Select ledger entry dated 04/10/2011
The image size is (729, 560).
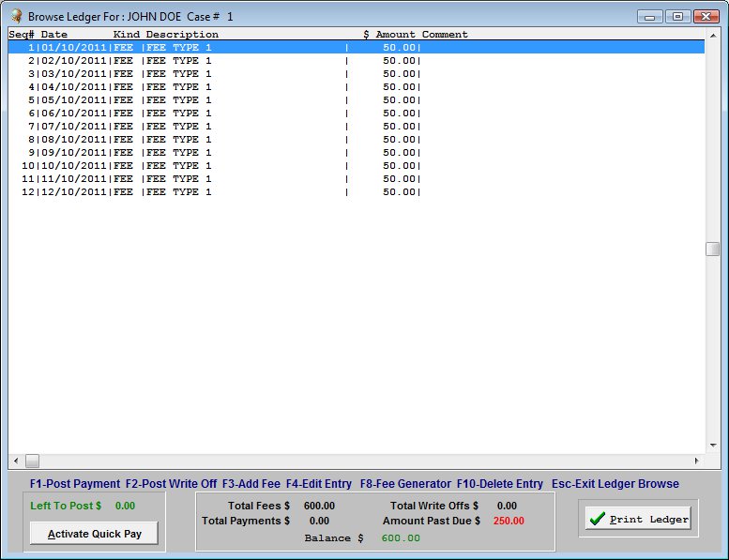pos(357,87)
